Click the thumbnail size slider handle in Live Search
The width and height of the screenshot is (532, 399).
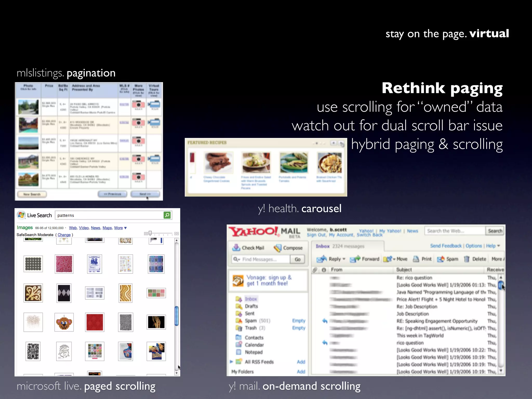(x=150, y=233)
